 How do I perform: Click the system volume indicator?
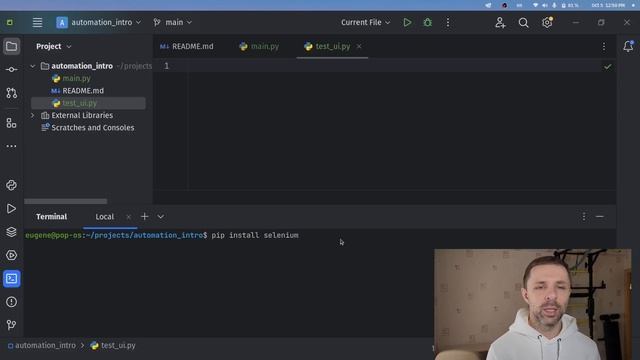(545, 5)
